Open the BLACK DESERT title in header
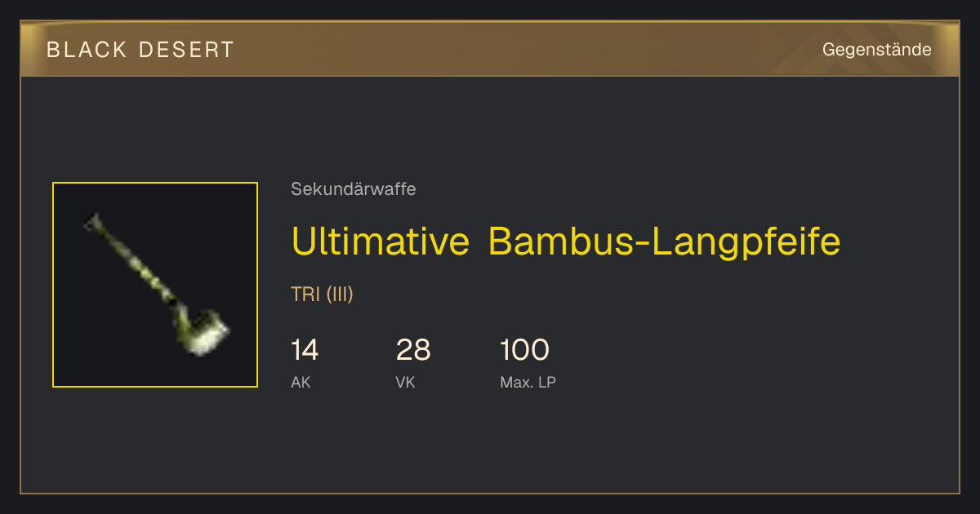The height and width of the screenshot is (514, 980). coord(140,50)
